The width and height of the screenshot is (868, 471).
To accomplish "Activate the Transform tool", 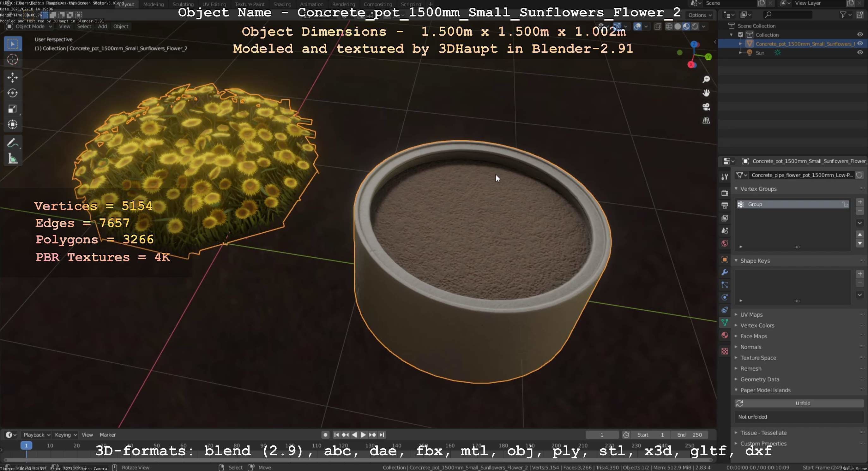I will (x=13, y=125).
